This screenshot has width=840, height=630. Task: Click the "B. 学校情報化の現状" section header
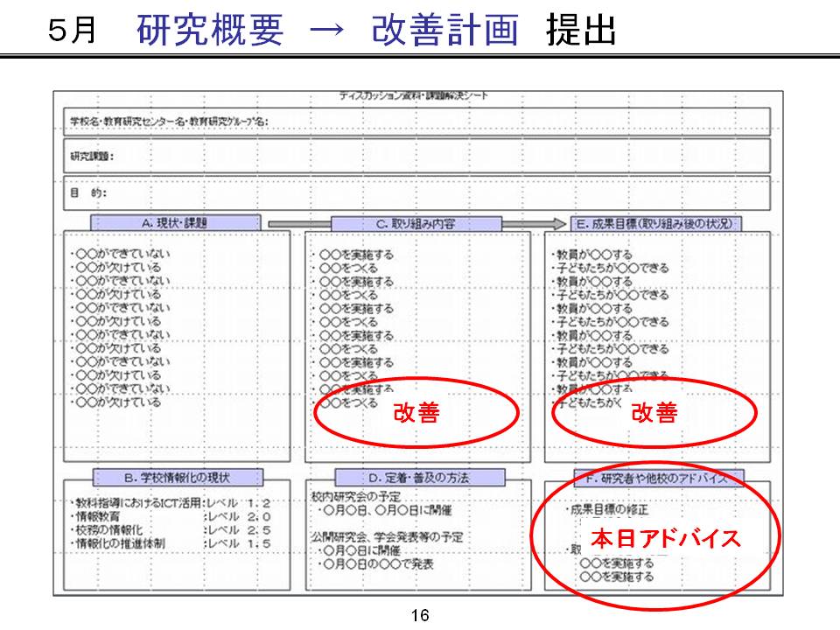[178, 478]
